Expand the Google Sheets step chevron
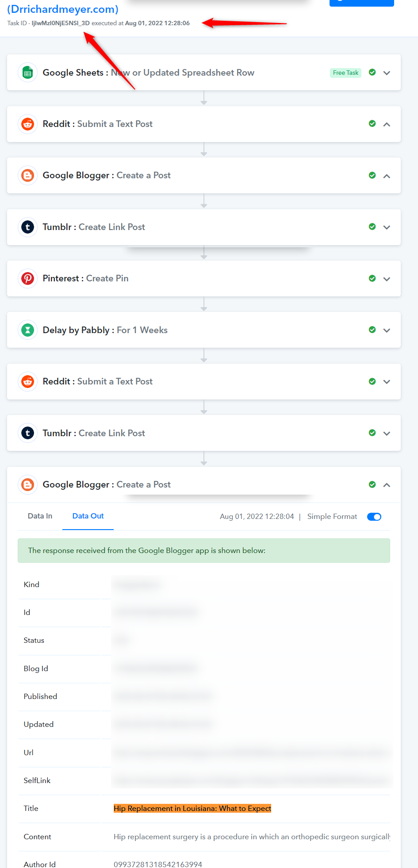This screenshot has height=868, width=418. coord(387,73)
